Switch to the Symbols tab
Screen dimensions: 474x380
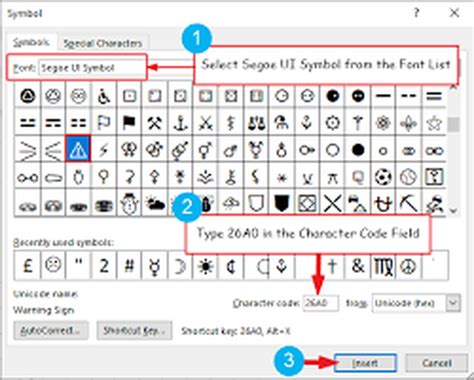point(31,42)
